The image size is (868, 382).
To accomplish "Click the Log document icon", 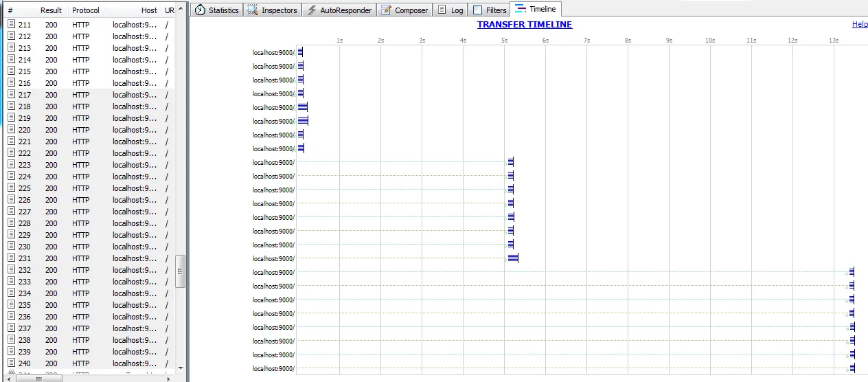I will [x=442, y=10].
